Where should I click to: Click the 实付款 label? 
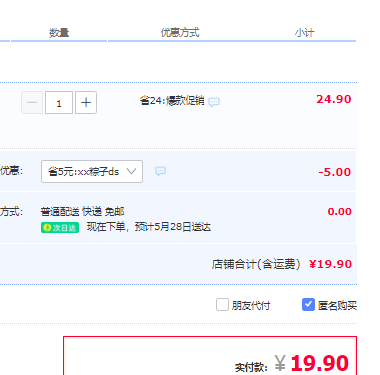(x=251, y=367)
